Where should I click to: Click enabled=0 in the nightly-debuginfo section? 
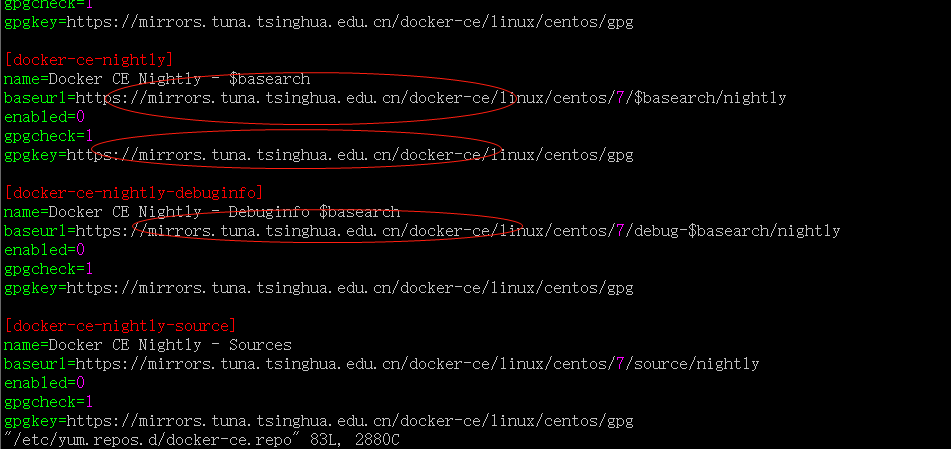pyautogui.click(x=44, y=250)
